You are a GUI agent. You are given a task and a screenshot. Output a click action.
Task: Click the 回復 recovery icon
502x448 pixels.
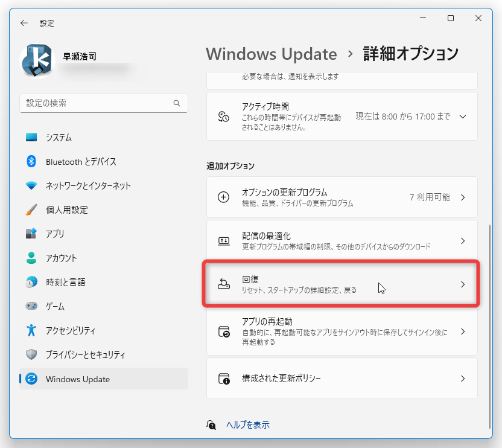[x=223, y=284]
